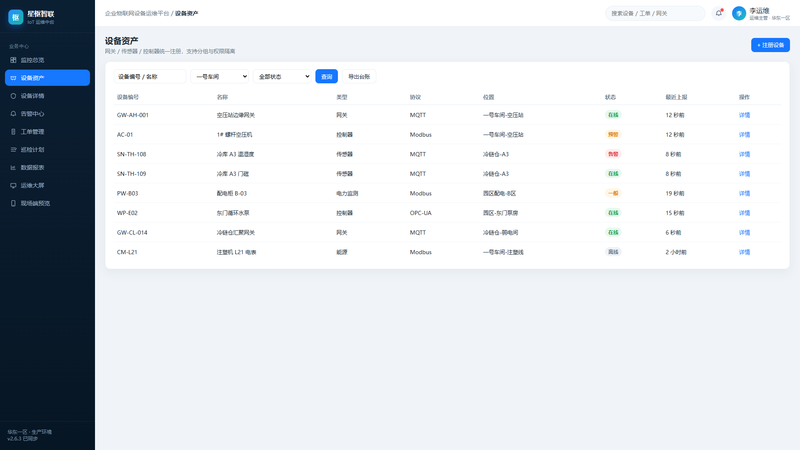Click the 巡检计划 list icon
800x450 pixels.
pyautogui.click(x=13, y=149)
